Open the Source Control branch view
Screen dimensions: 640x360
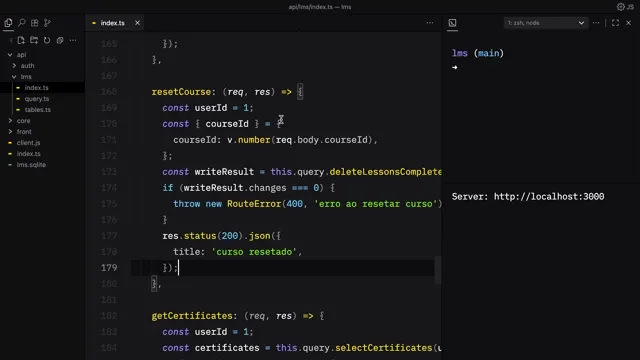pyautogui.click(x=47, y=23)
